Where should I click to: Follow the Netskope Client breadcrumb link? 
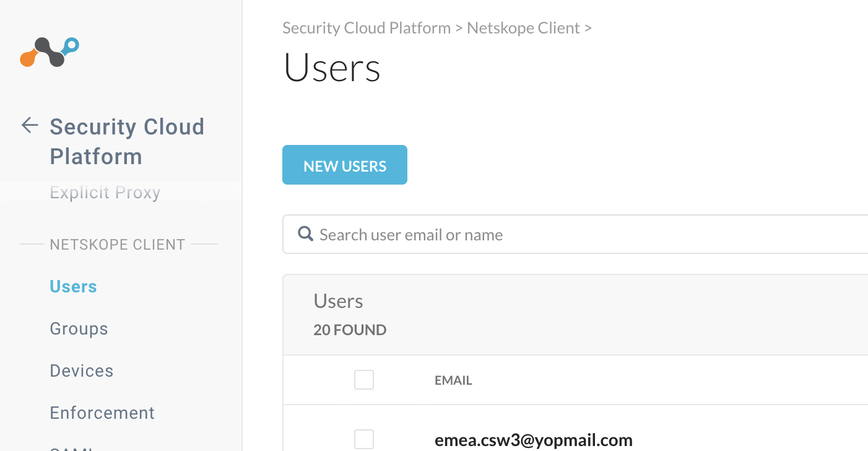coord(523,28)
